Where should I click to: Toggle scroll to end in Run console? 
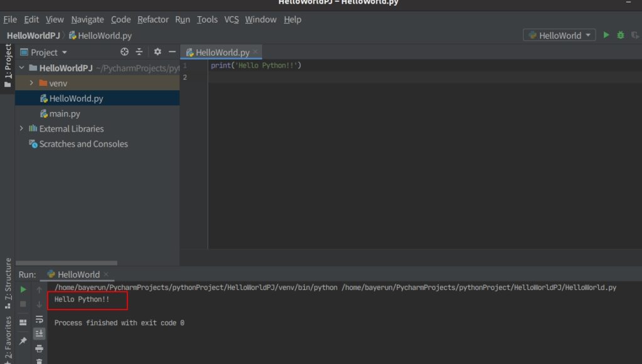coord(39,333)
